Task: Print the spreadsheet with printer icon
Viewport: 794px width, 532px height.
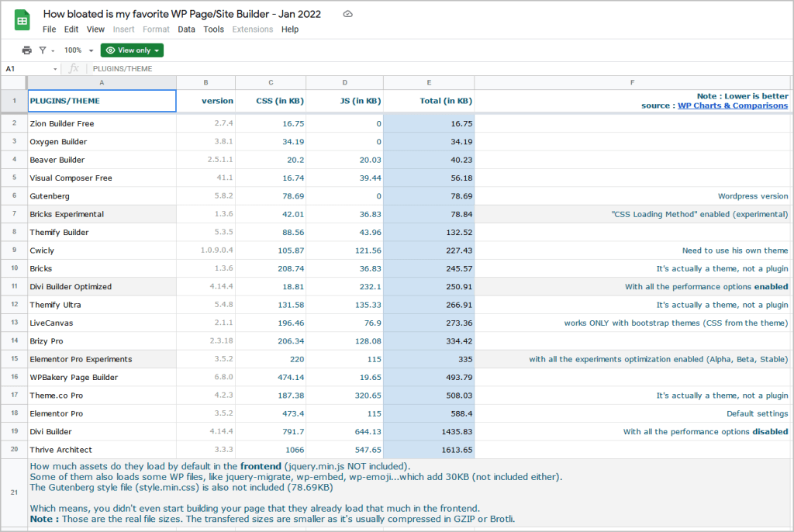Action: pos(27,50)
